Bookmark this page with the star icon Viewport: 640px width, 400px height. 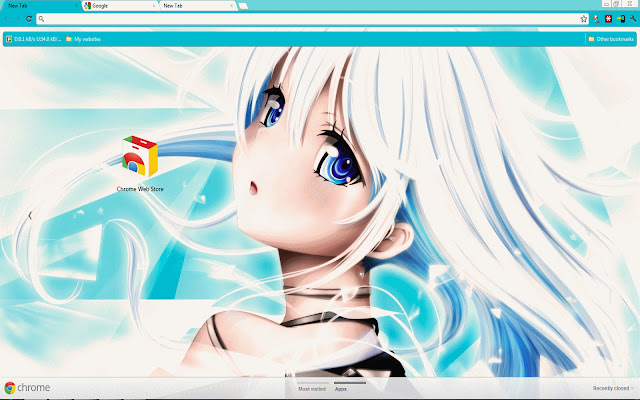(584, 19)
